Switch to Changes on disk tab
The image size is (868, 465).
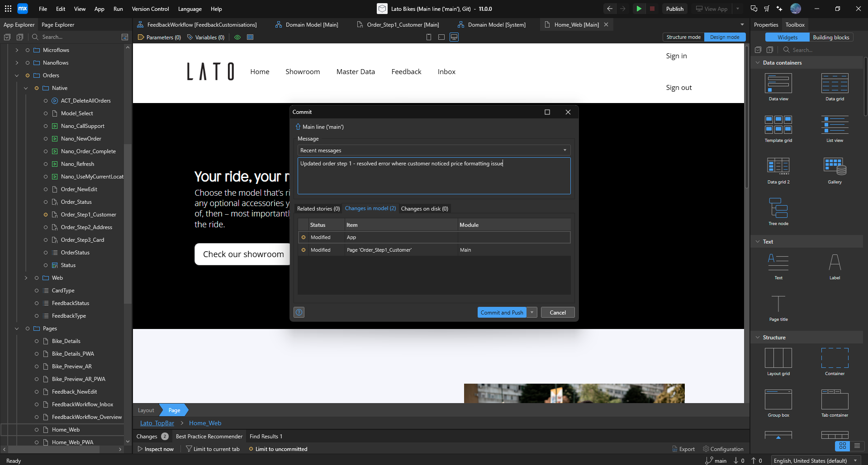[x=424, y=208]
